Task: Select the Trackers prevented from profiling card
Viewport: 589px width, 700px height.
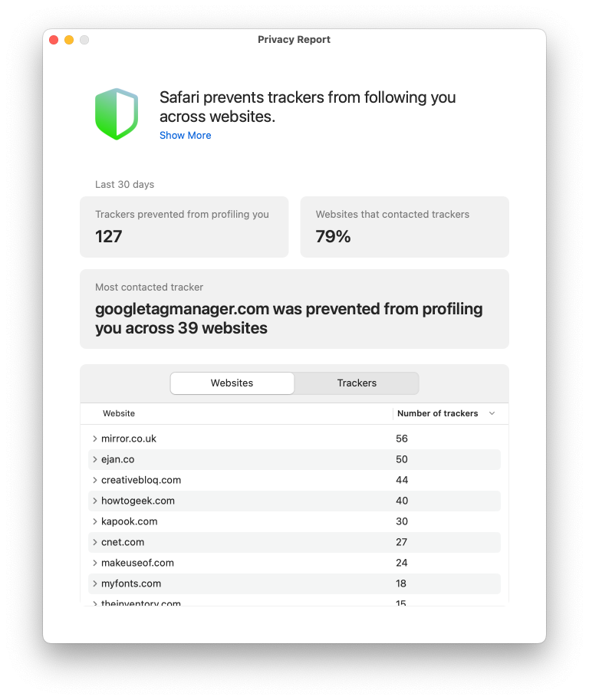Action: (x=184, y=227)
